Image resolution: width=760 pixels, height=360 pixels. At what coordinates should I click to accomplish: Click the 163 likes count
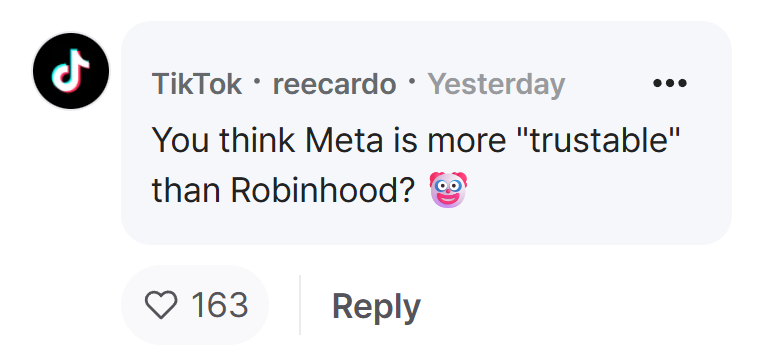(220, 305)
